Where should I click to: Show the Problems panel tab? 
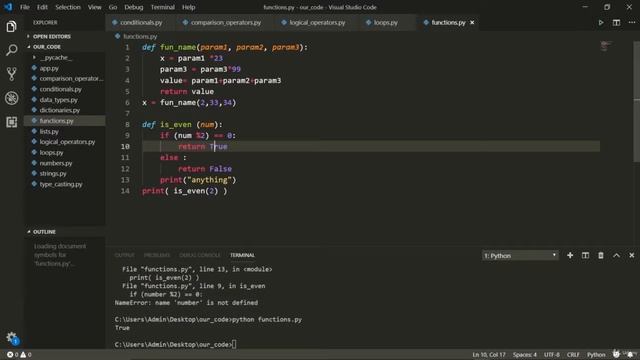tap(157, 255)
